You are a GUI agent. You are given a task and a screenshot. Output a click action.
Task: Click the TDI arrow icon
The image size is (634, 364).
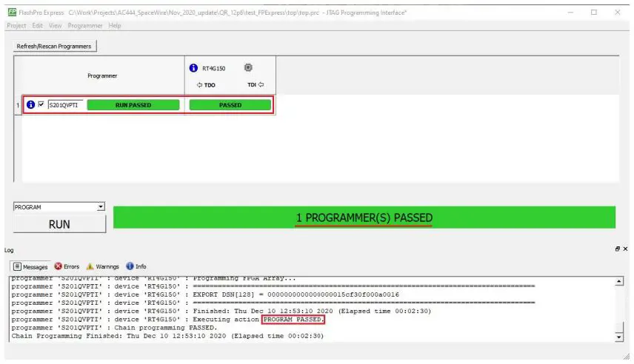261,84
